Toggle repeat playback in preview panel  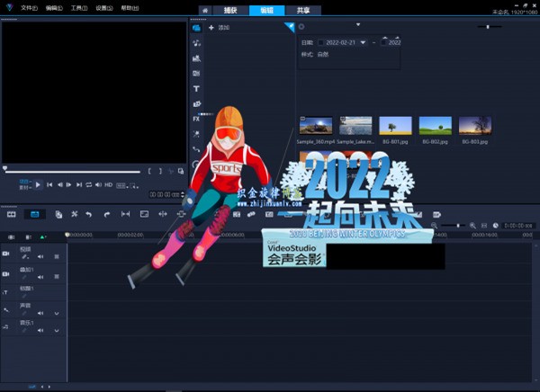tap(89, 184)
